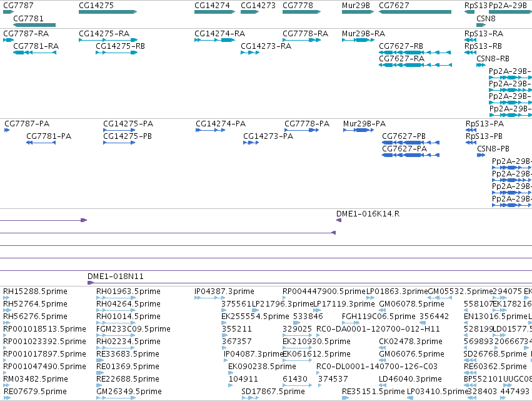Select the CG7781-RA transcript

tap(34, 53)
